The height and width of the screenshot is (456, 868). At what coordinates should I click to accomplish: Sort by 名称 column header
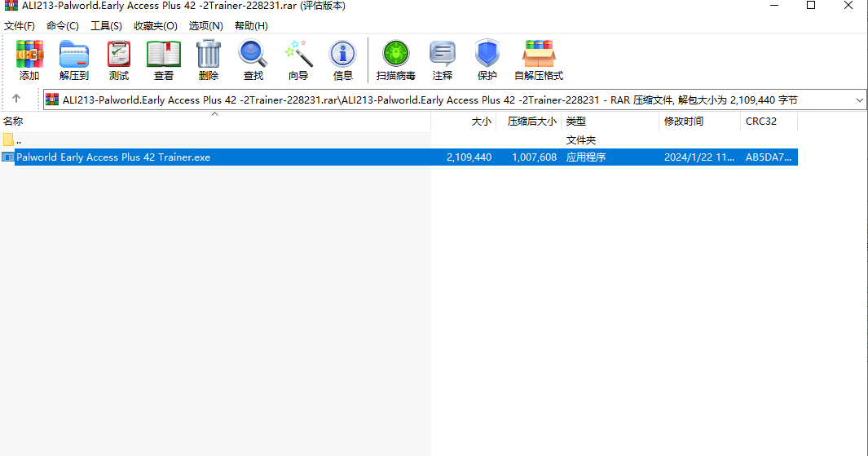(x=215, y=122)
